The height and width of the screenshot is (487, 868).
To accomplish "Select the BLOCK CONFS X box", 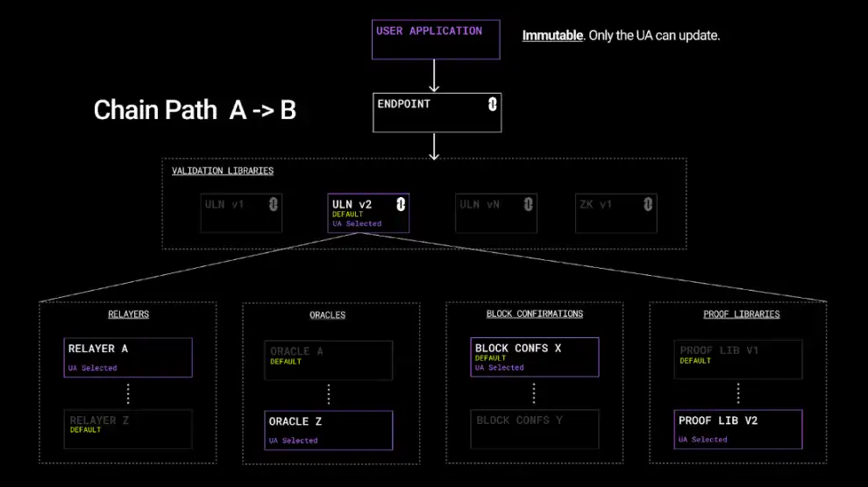I will coord(534,357).
